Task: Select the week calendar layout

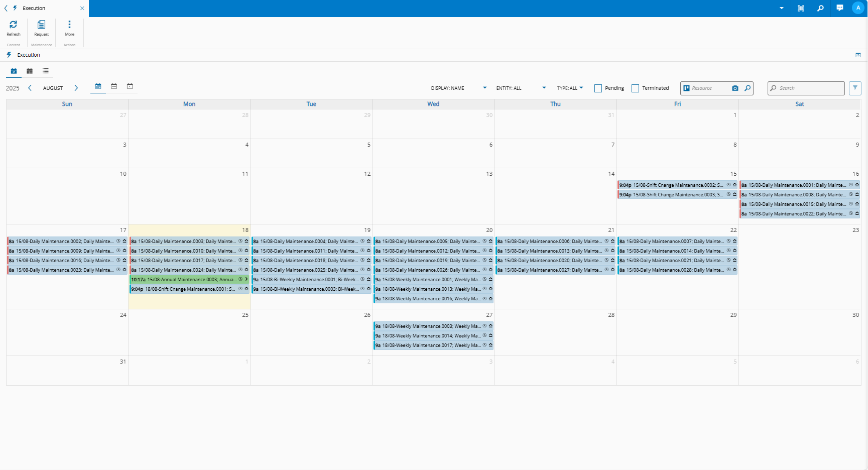Action: [114, 86]
